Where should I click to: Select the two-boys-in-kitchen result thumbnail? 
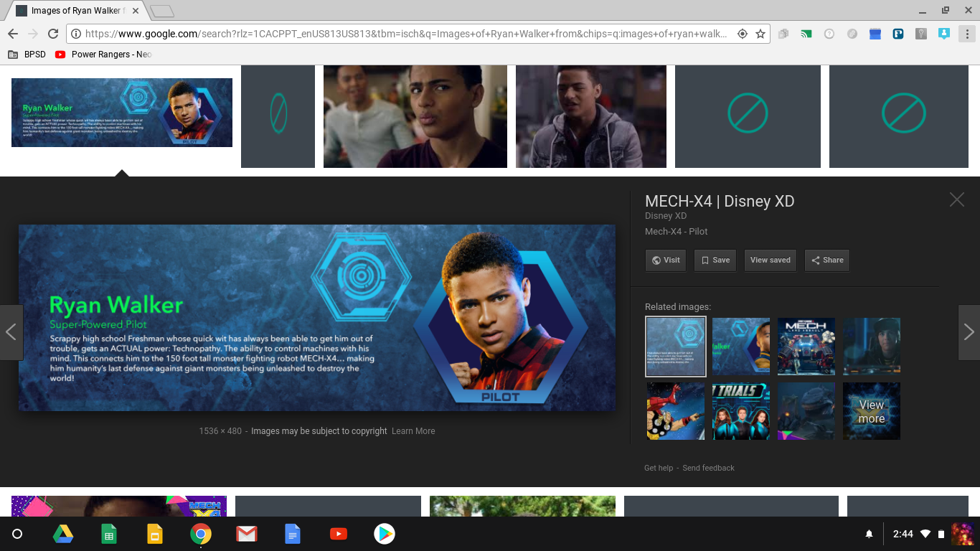[415, 116]
